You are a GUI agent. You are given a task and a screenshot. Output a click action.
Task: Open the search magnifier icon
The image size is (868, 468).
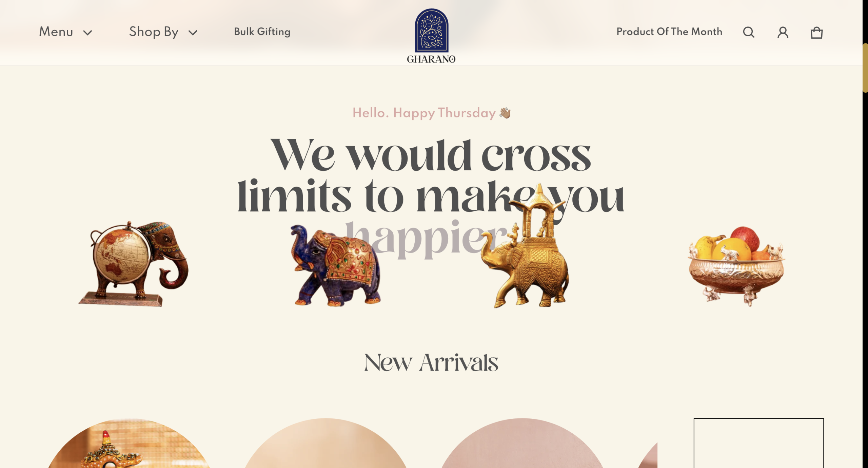[749, 33]
